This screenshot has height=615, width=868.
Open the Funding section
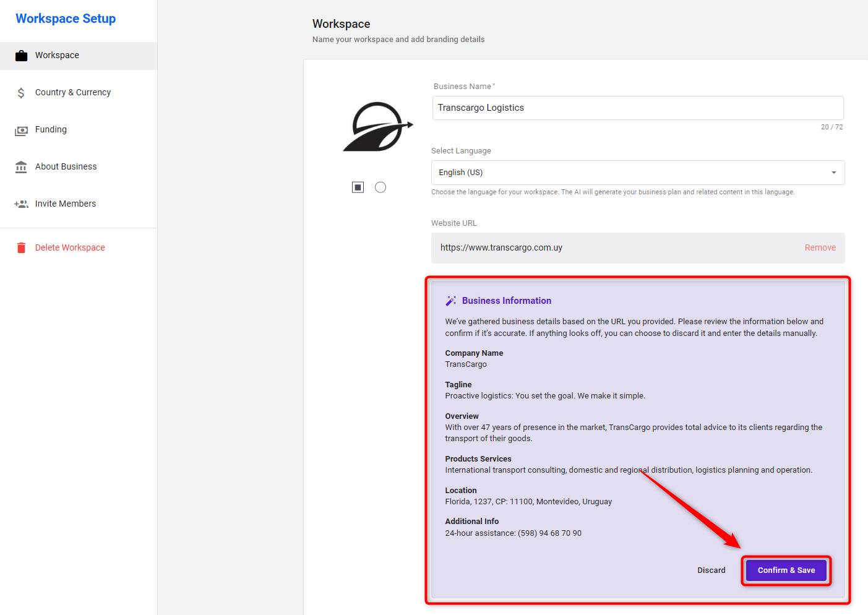pyautogui.click(x=79, y=130)
